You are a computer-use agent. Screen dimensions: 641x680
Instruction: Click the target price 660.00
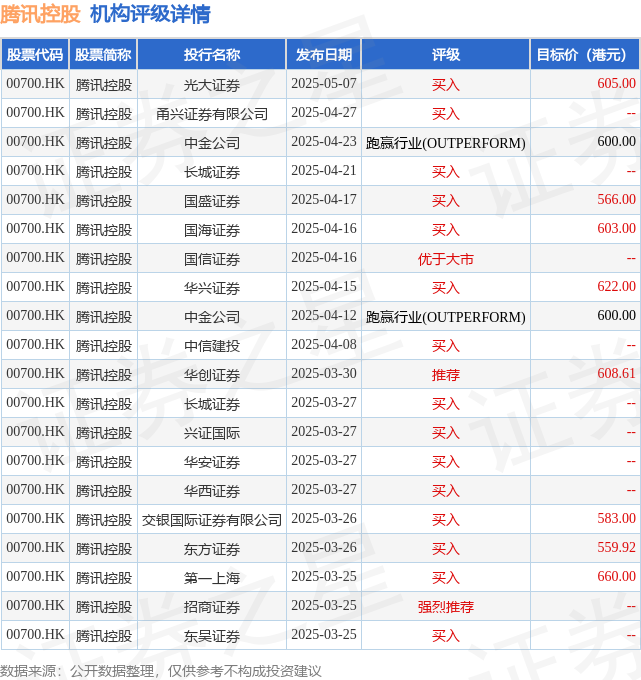pos(616,576)
